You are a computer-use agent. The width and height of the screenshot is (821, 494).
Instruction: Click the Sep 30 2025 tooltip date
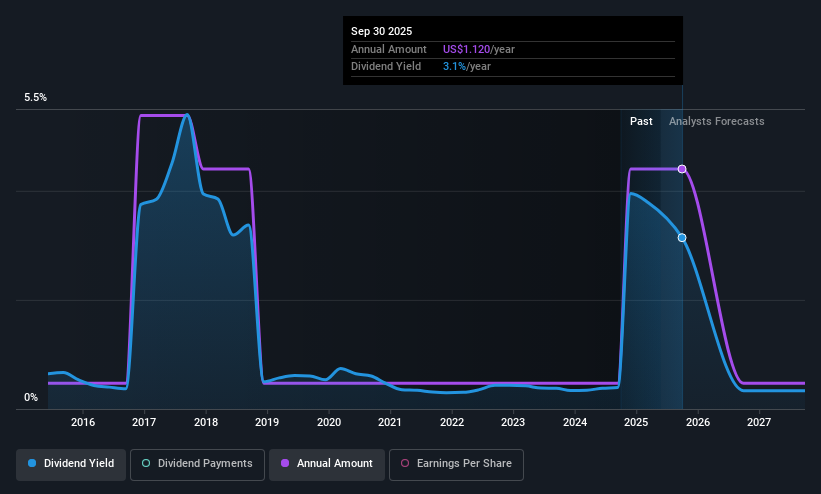pos(381,31)
